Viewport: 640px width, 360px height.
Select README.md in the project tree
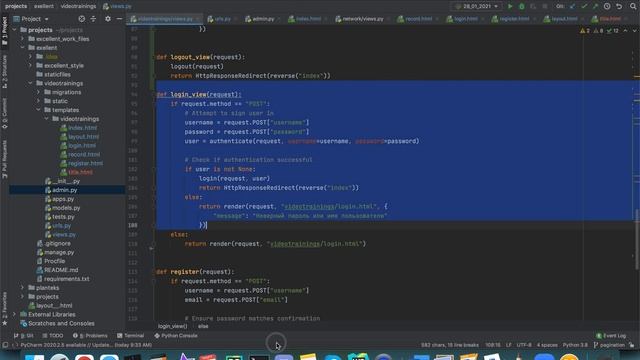(61, 270)
